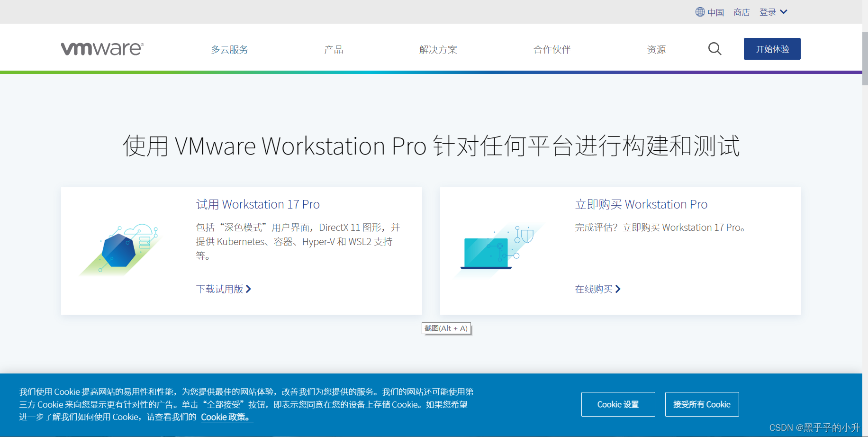This screenshot has width=868, height=437.
Task: Open the 产品 menu
Action: (334, 49)
